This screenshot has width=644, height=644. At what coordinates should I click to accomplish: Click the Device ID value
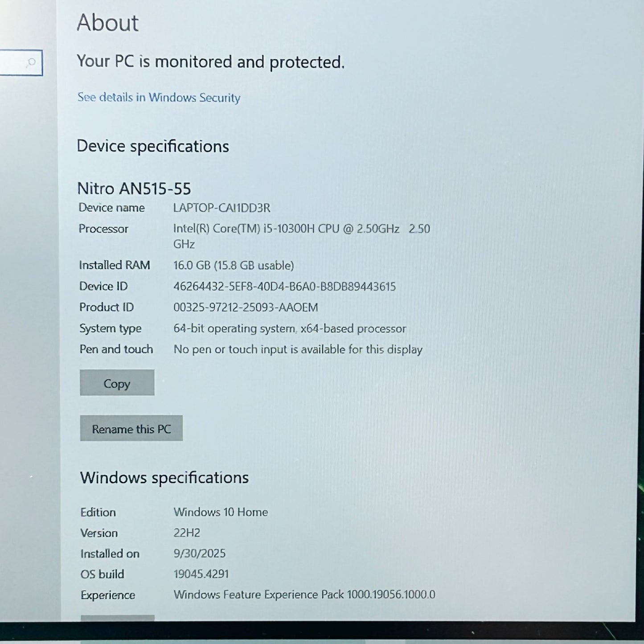(284, 287)
